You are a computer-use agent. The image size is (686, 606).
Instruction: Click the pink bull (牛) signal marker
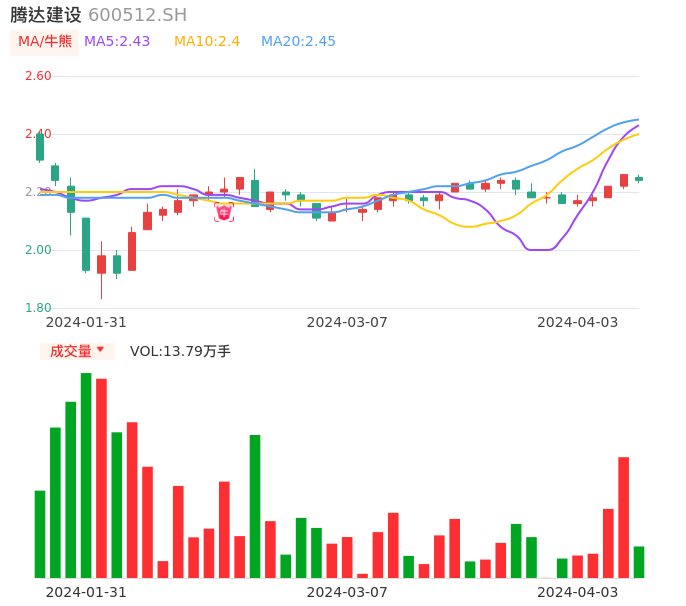tap(224, 212)
